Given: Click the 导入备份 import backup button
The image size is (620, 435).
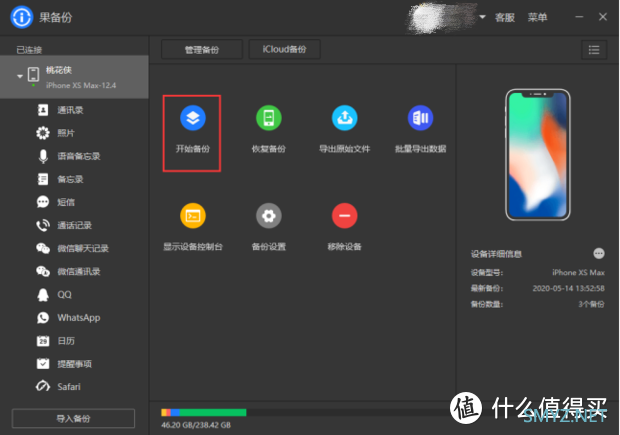Looking at the screenshot, I should [x=73, y=418].
